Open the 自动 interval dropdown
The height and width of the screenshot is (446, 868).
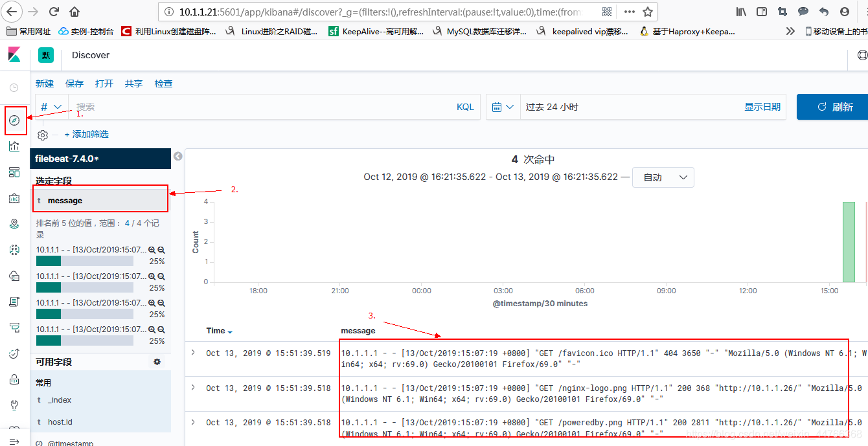[x=663, y=177]
